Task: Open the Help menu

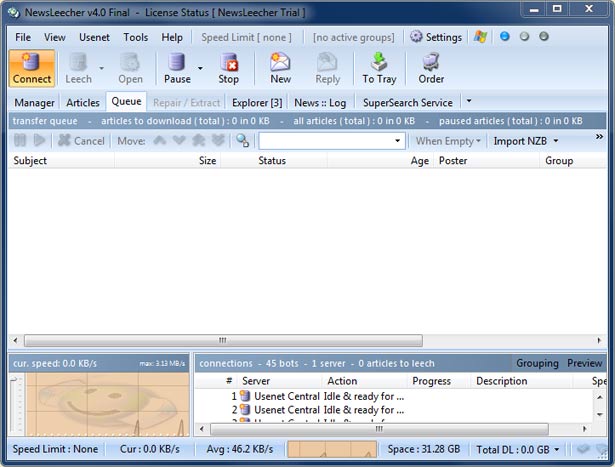Action: pyautogui.click(x=172, y=37)
